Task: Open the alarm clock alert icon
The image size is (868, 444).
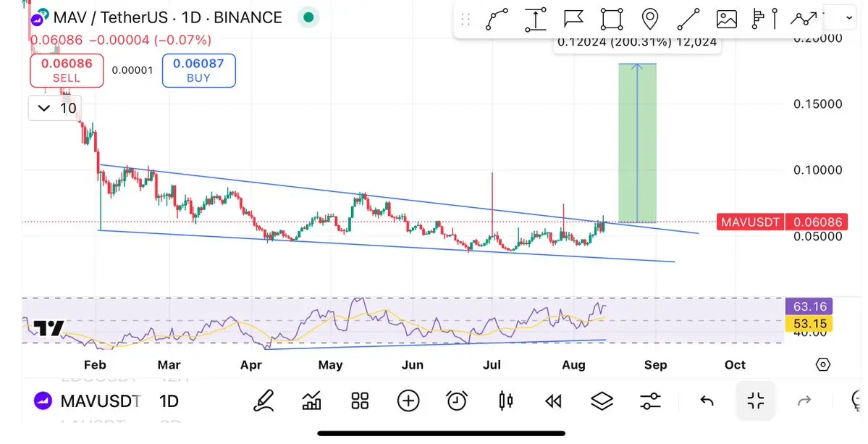Action: coord(457,401)
